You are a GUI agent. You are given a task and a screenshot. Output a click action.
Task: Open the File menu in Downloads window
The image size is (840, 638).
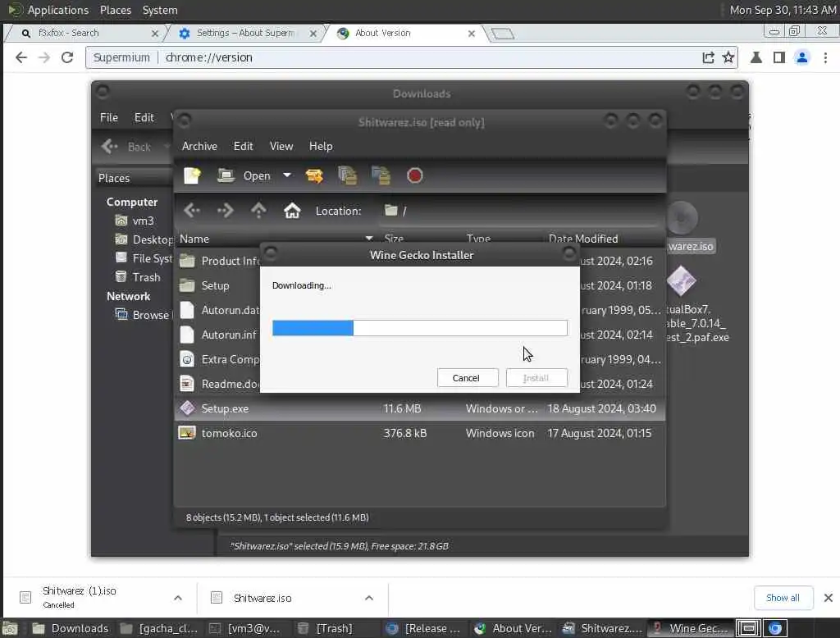(x=109, y=117)
